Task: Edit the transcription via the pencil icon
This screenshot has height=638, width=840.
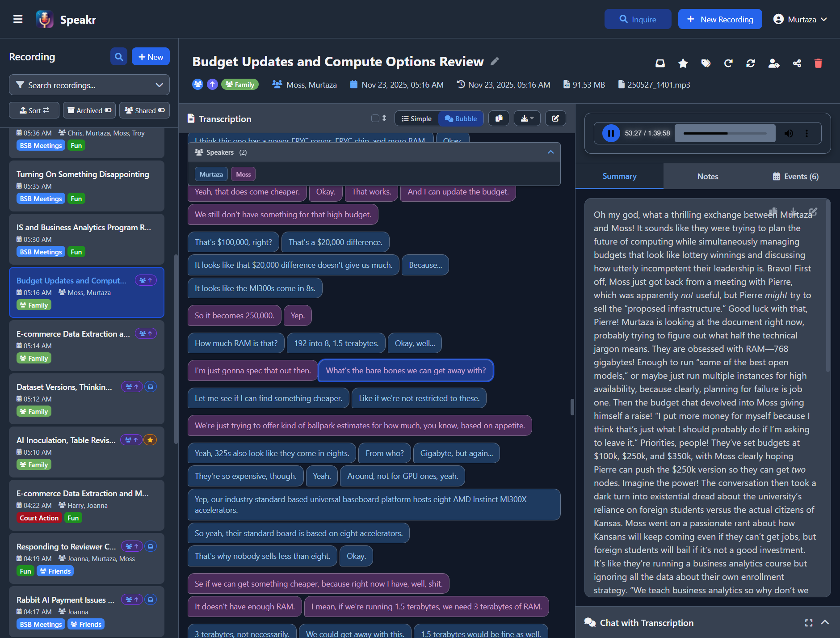Action: (x=555, y=118)
